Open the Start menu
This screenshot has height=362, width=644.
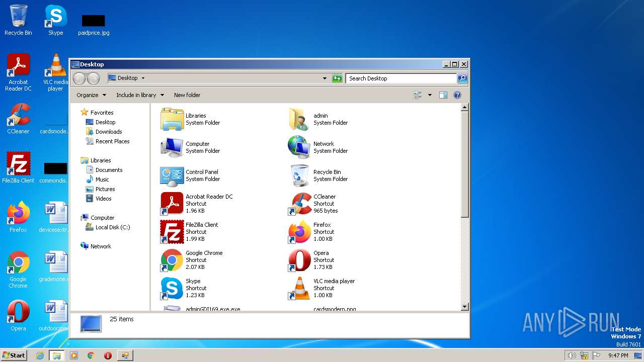pyautogui.click(x=14, y=355)
